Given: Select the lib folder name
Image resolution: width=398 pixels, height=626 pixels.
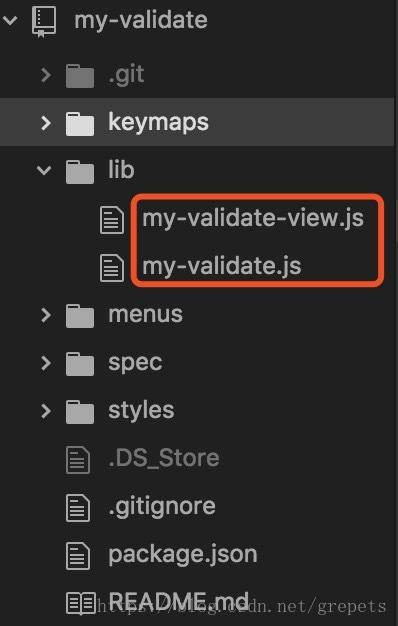Looking at the screenshot, I should point(121,170).
